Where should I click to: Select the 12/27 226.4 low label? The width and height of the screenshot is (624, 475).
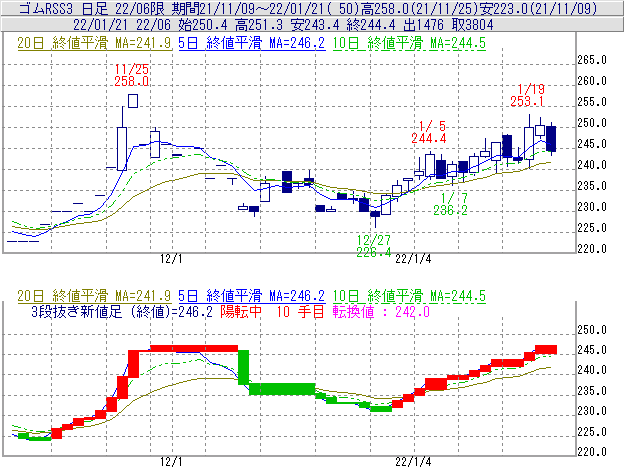click(374, 246)
